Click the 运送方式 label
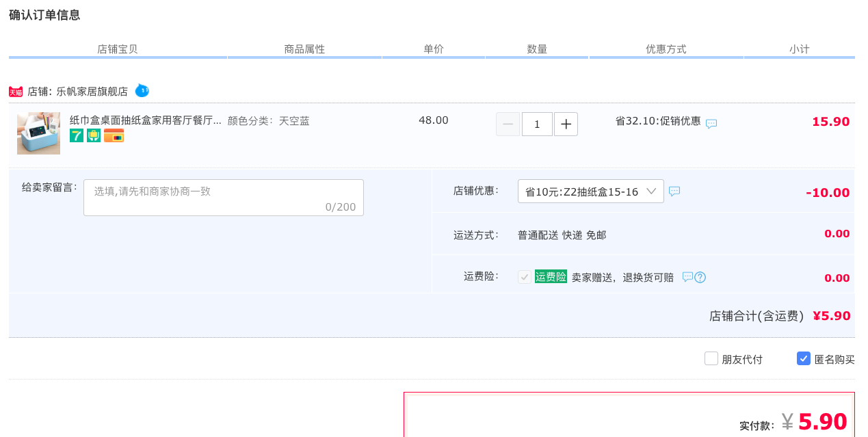The image size is (868, 437). (476, 235)
